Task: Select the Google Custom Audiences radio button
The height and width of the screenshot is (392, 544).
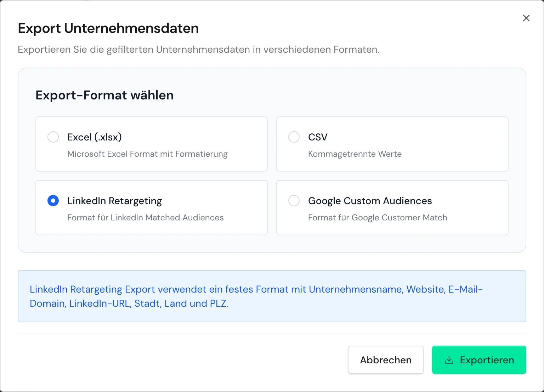Action: point(294,201)
